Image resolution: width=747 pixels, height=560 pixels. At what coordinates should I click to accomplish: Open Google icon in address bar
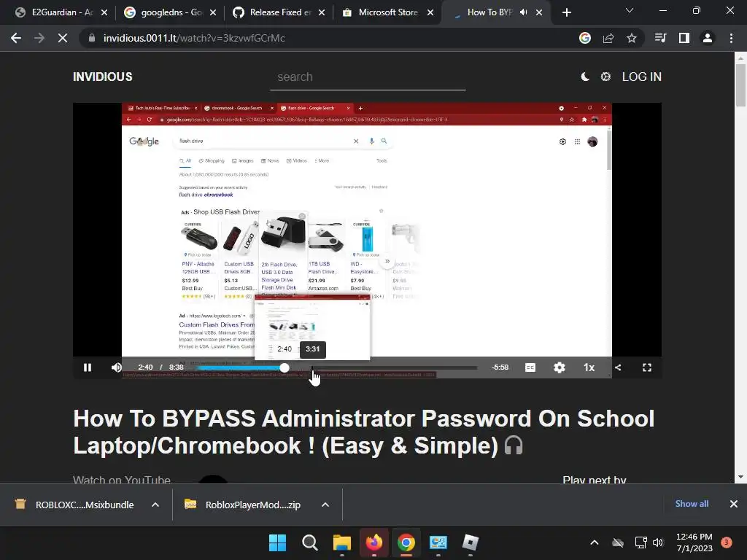click(585, 38)
